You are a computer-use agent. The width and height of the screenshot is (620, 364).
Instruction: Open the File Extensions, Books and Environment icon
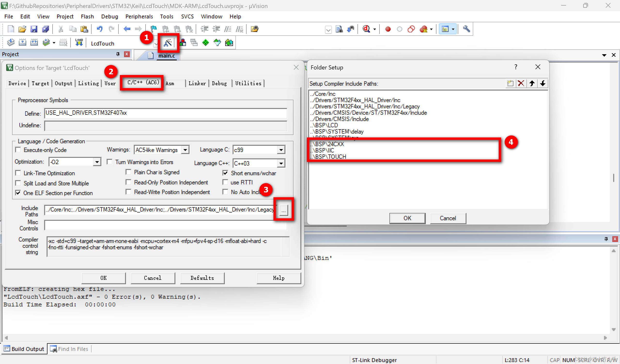(183, 43)
